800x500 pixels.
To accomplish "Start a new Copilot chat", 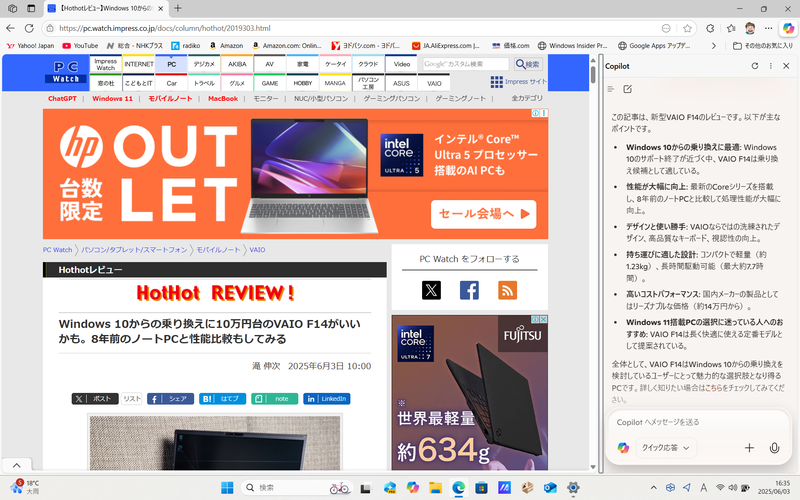I will click(628, 89).
